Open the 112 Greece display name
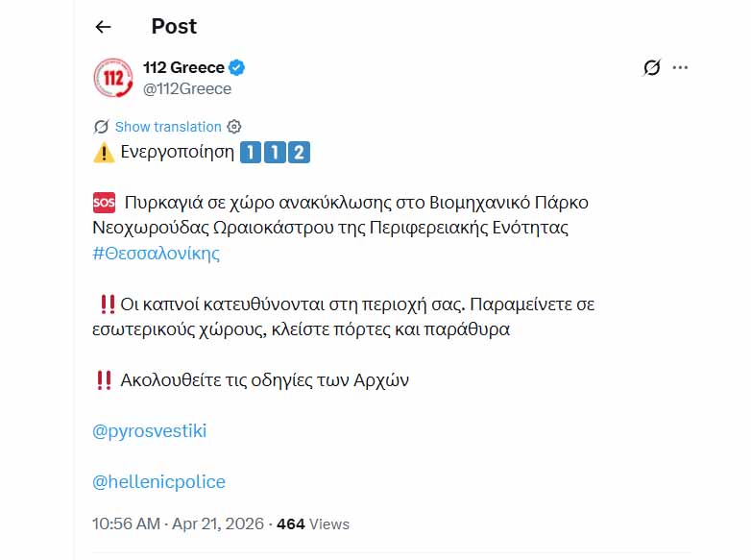This screenshot has width=751, height=560. click(182, 67)
